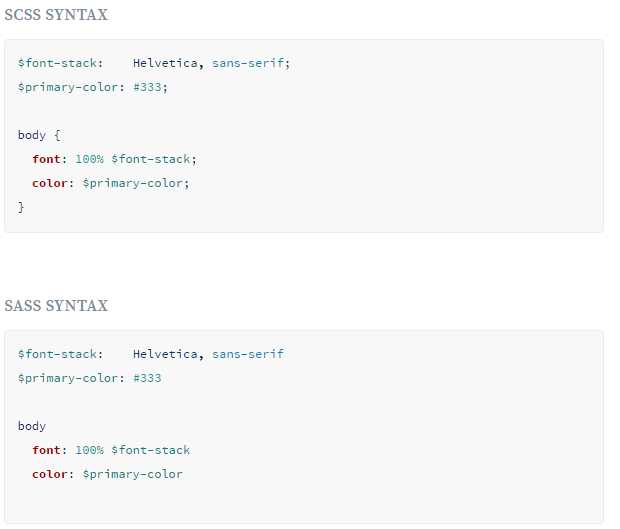The height and width of the screenshot is (529, 620).
Task: Click color property in SCSS body rule
Action: coord(50,183)
